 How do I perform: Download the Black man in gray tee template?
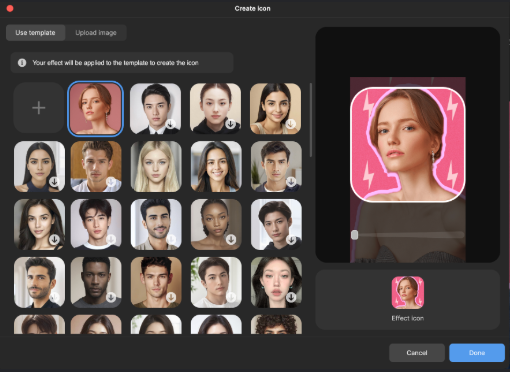[111, 297]
